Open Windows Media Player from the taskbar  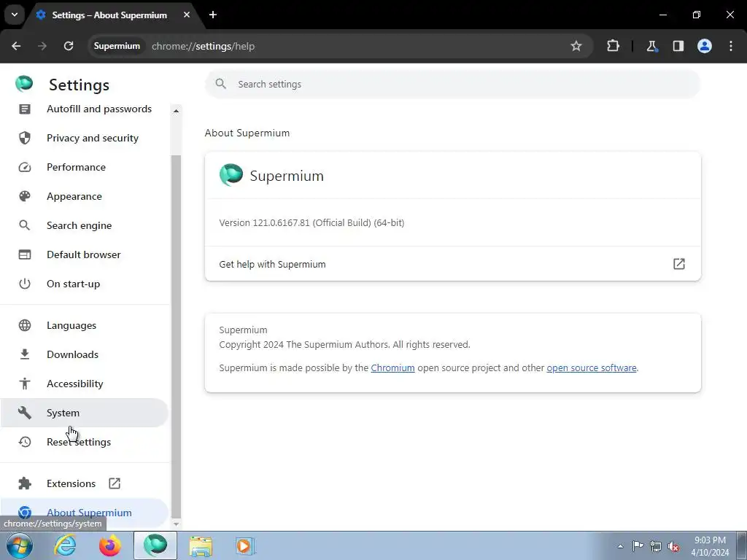pyautogui.click(x=245, y=545)
